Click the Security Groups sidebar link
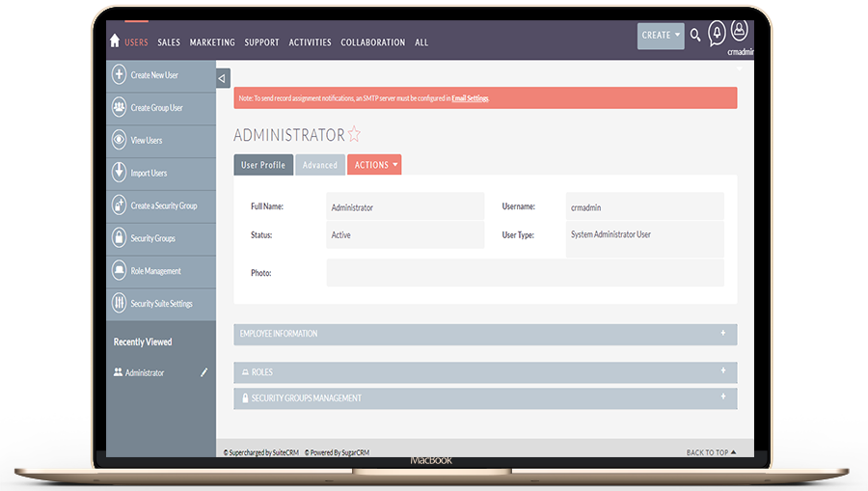The height and width of the screenshot is (491, 868). tap(152, 238)
